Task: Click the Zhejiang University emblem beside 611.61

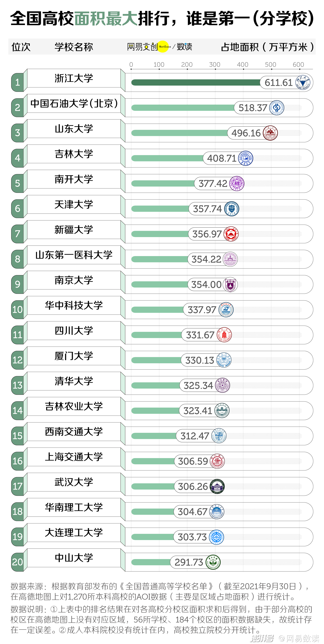Action: pyautogui.click(x=303, y=82)
